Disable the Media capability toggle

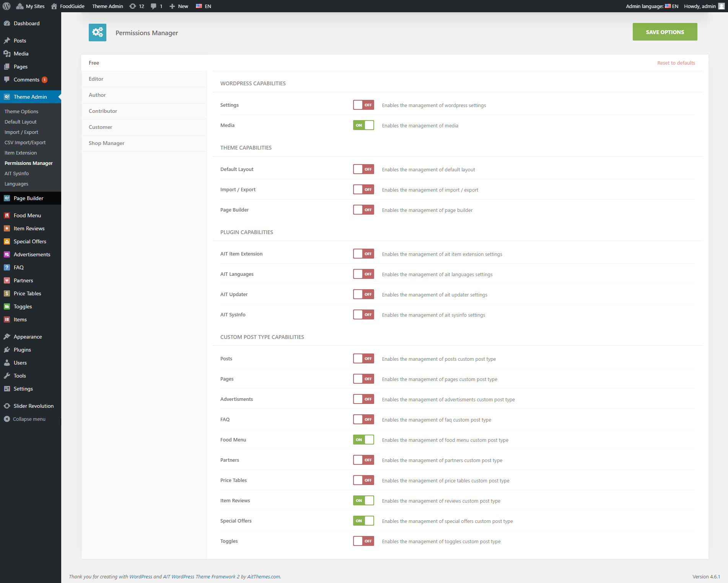(x=363, y=125)
